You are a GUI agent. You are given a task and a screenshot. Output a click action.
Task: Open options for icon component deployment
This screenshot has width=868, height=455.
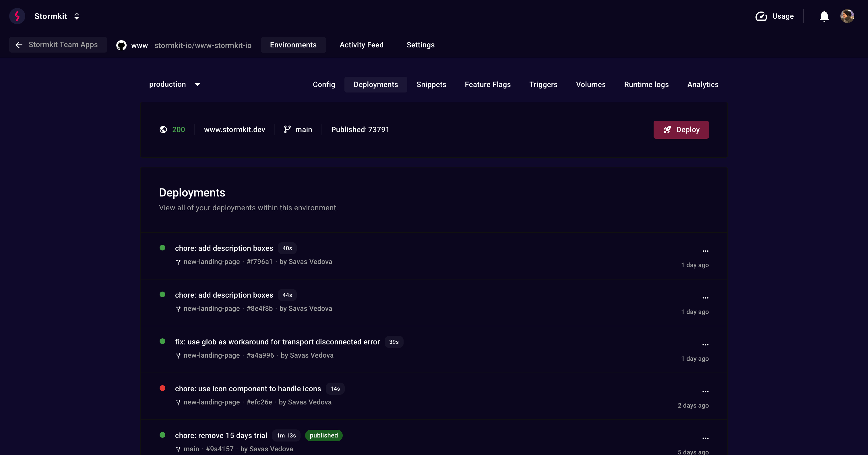click(705, 392)
